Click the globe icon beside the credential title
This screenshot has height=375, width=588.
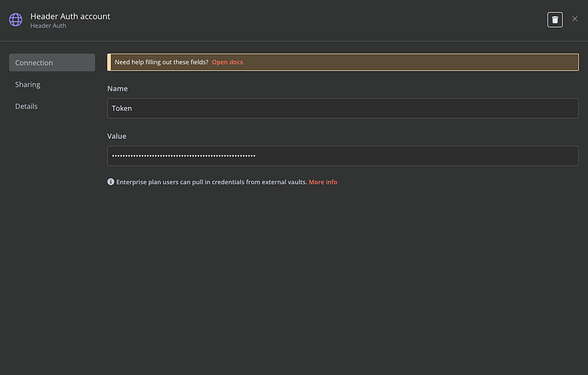(15, 20)
